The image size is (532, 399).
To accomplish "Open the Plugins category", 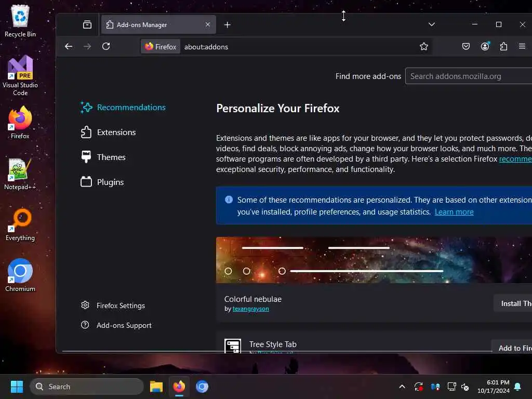I will 102,182.
